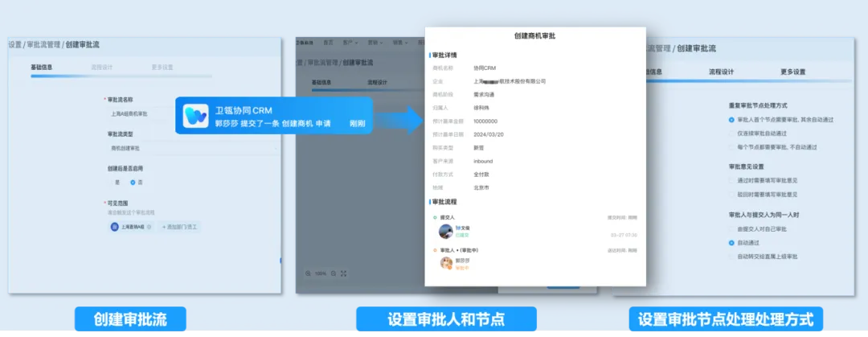Click zoom out magnifier icon in canvas
The height and width of the screenshot is (337, 868).
(308, 273)
